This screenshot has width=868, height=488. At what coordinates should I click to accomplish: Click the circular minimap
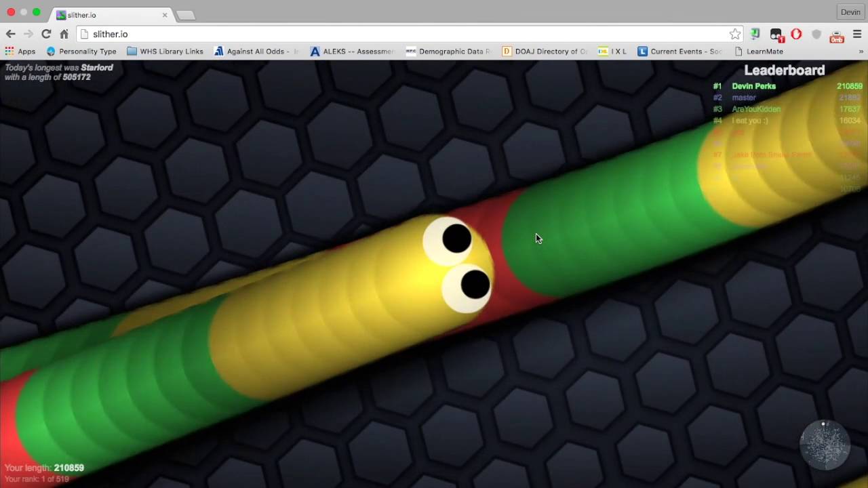tap(825, 445)
